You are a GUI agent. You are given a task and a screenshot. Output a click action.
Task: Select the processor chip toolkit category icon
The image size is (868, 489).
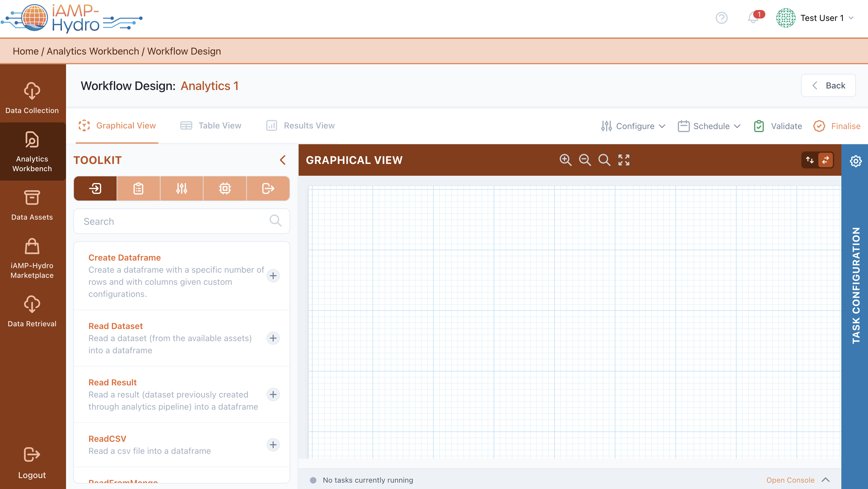coord(225,188)
